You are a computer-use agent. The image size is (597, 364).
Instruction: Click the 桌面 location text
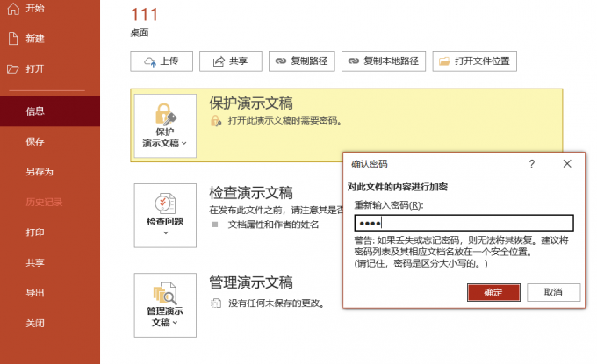(140, 32)
